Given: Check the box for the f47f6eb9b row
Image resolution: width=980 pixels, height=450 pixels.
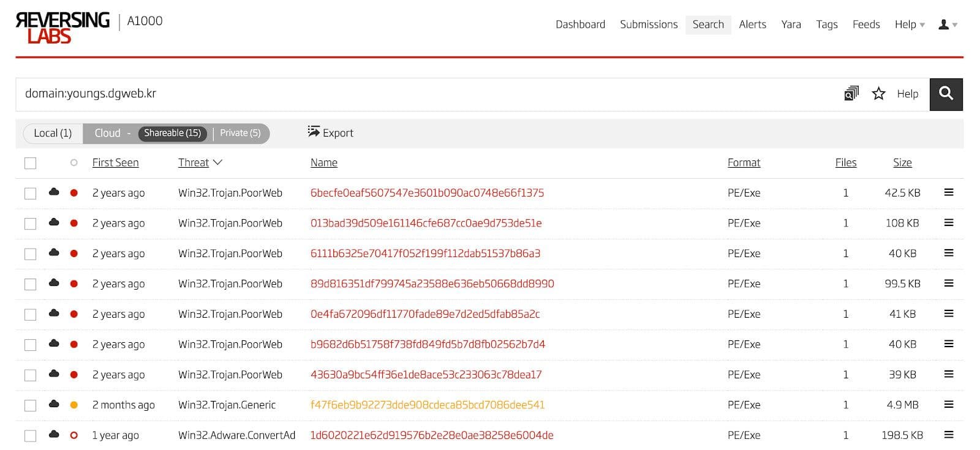Looking at the screenshot, I should (30, 406).
